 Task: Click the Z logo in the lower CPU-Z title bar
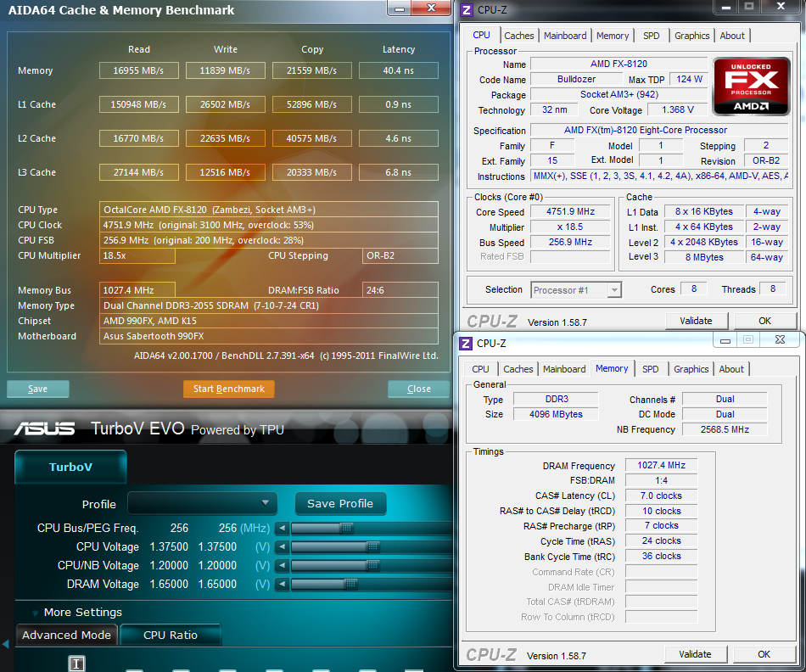[466, 343]
